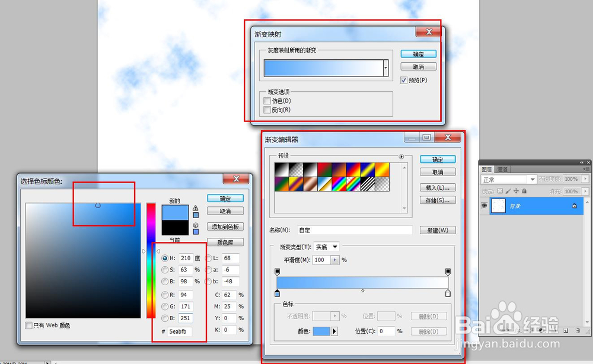
Task: Click the lock position move icon in Layers panel
Action: (x=515, y=191)
